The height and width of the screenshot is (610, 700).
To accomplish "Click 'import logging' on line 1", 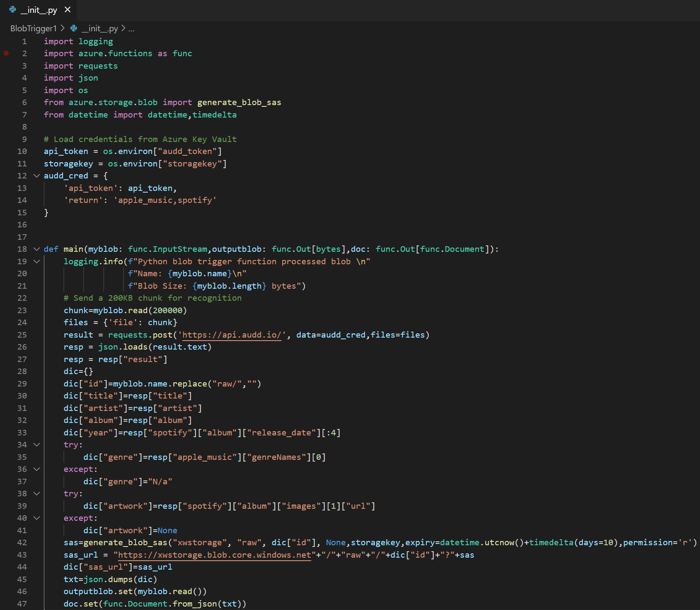I will coord(78,41).
